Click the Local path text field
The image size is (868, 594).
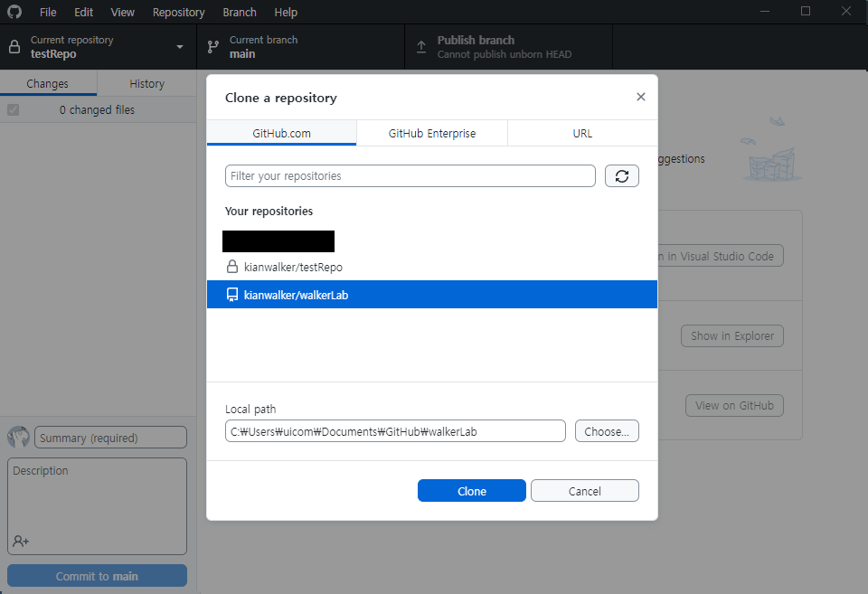pyautogui.click(x=395, y=431)
